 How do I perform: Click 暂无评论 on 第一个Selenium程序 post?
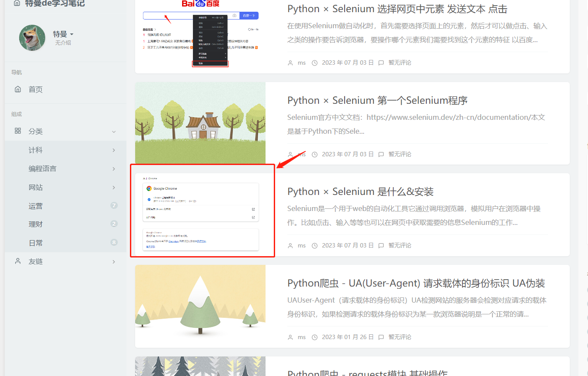click(400, 154)
